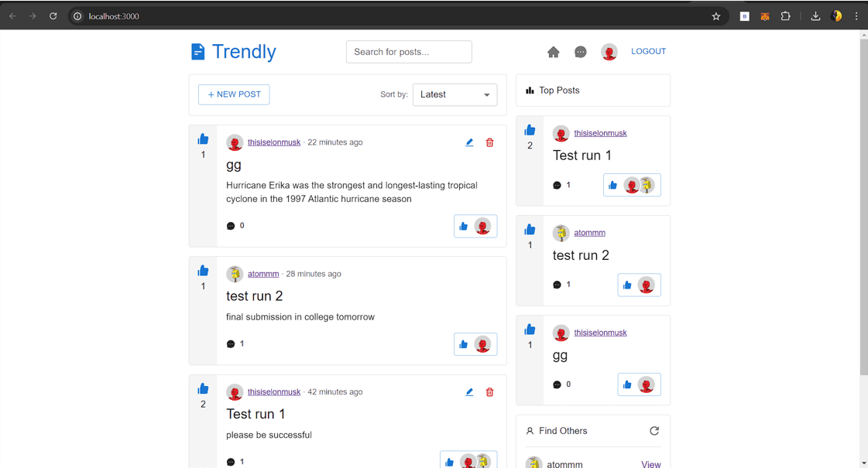Upvote the 'test run 2' post in the main feed

click(x=203, y=271)
